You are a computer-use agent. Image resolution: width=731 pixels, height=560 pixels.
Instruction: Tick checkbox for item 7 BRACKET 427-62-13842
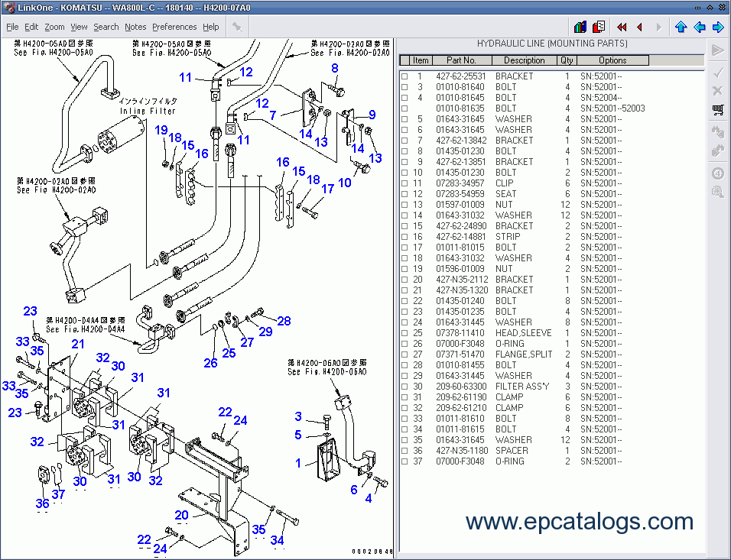pyautogui.click(x=404, y=141)
